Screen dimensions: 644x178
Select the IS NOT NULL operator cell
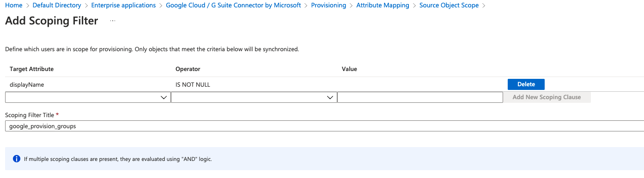[x=193, y=84]
